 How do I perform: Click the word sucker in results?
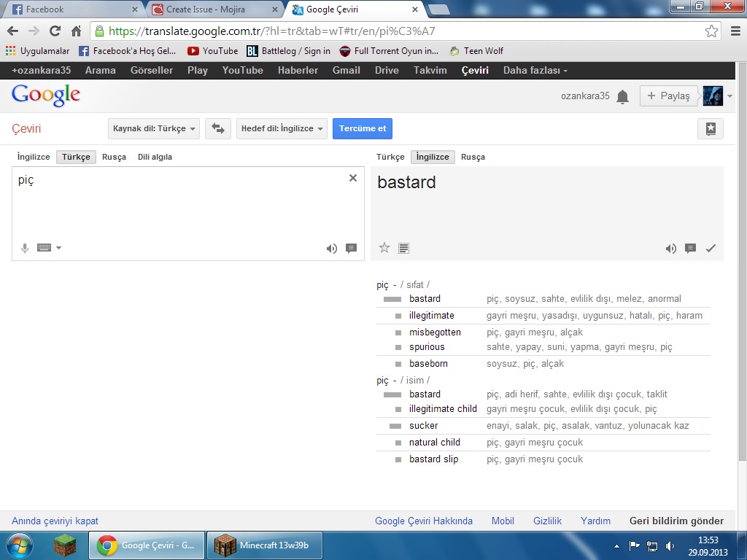[424, 426]
